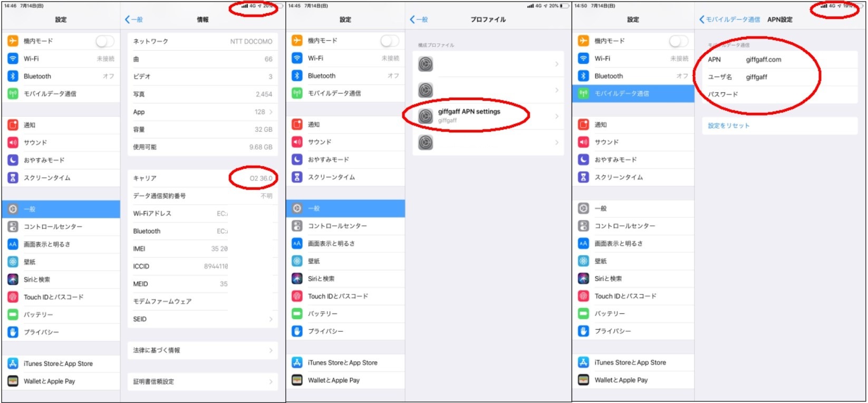Tap バッテリー icon in the 情報 screenshot
This screenshot has width=868, height=403.
pyautogui.click(x=13, y=314)
